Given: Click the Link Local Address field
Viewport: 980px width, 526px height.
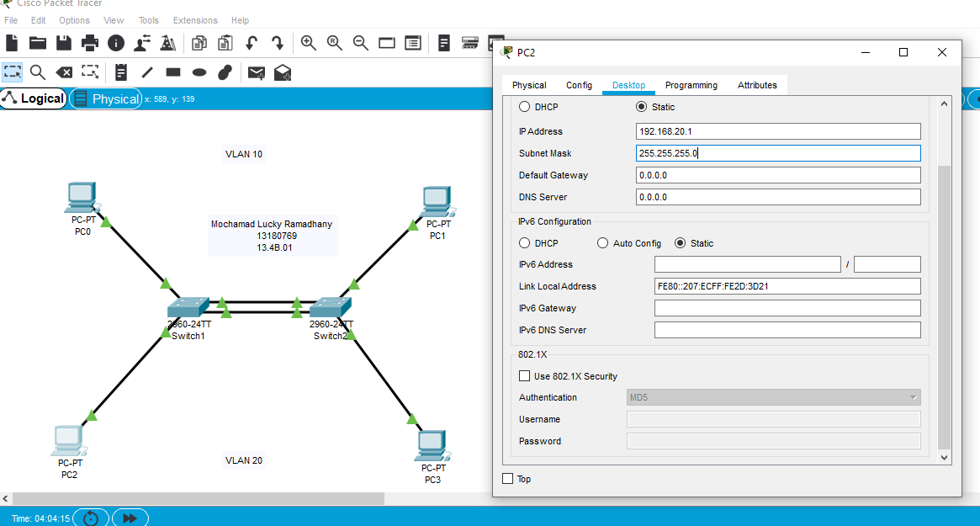Looking at the screenshot, I should [x=787, y=286].
